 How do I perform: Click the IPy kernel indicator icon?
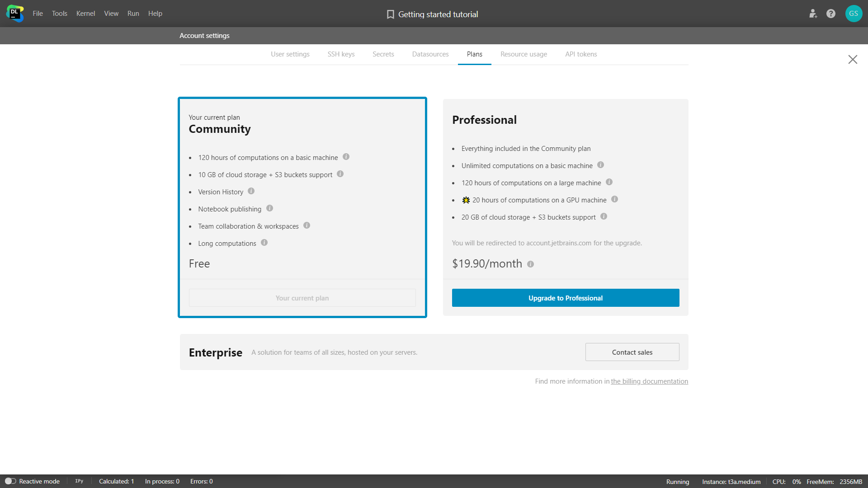[x=78, y=481]
